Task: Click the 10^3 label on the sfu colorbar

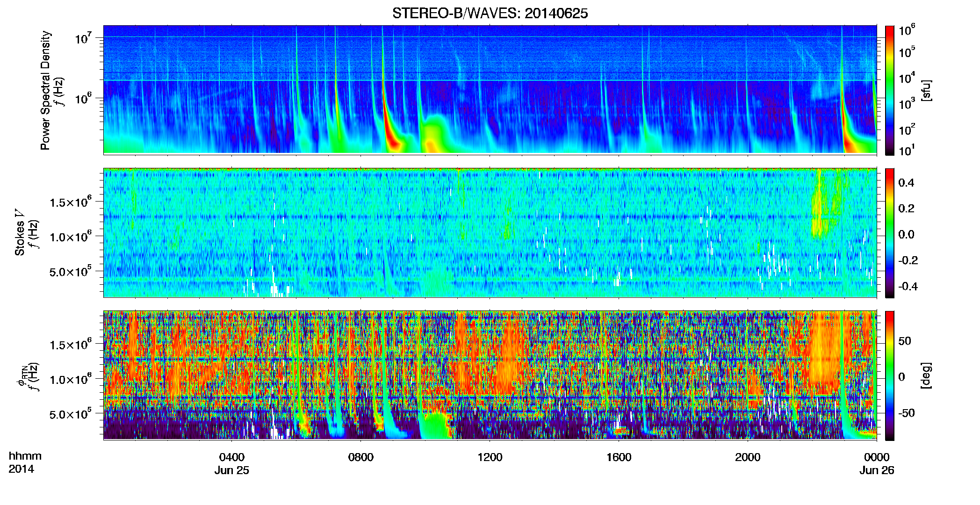Action: click(907, 104)
